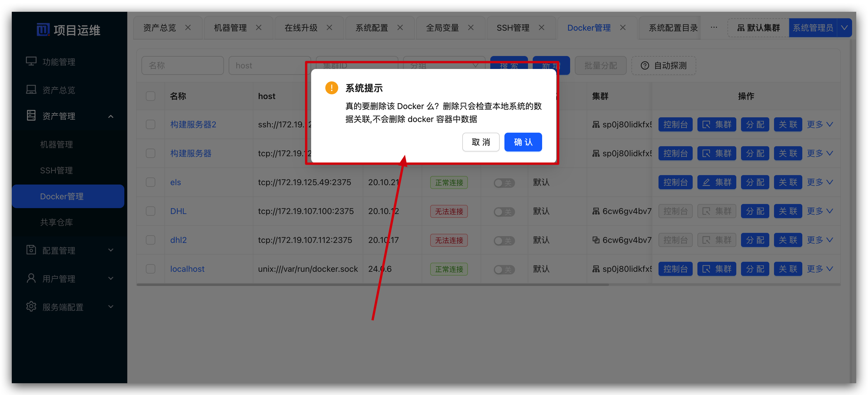Click the cluster icon beside 默认集群
Viewport: 868px width, 395px height.
click(x=741, y=28)
